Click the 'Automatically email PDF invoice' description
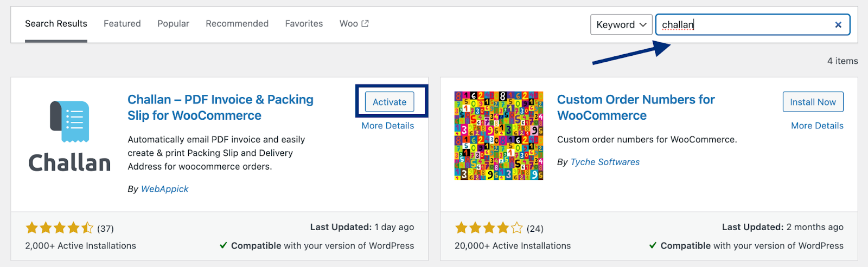Screen dimensions: 868x267 coord(216,153)
